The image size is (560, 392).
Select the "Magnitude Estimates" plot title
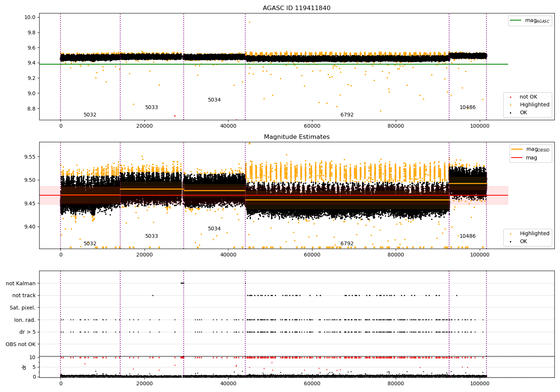(x=296, y=137)
